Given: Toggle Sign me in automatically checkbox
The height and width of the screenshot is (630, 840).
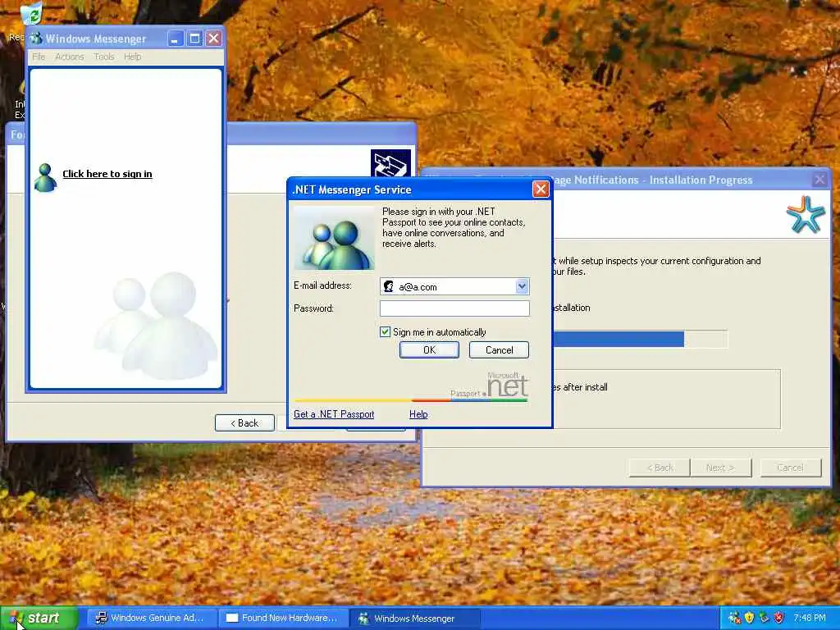Looking at the screenshot, I should (385, 332).
